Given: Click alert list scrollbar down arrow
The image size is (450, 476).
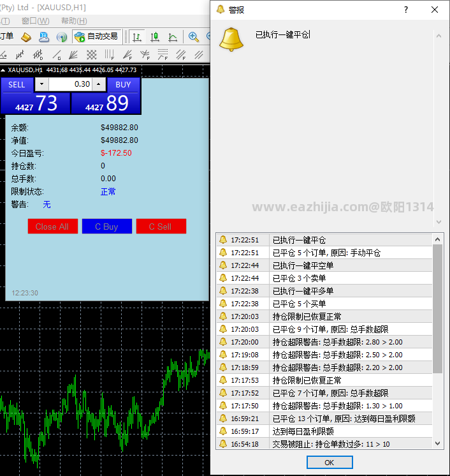Looking at the screenshot, I should pos(437,443).
